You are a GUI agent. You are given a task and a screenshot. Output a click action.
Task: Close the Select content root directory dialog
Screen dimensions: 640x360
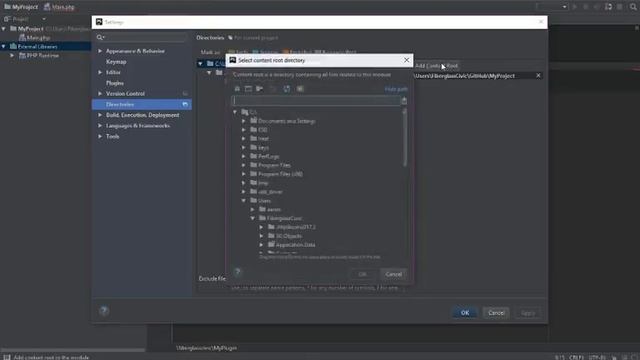click(x=407, y=60)
